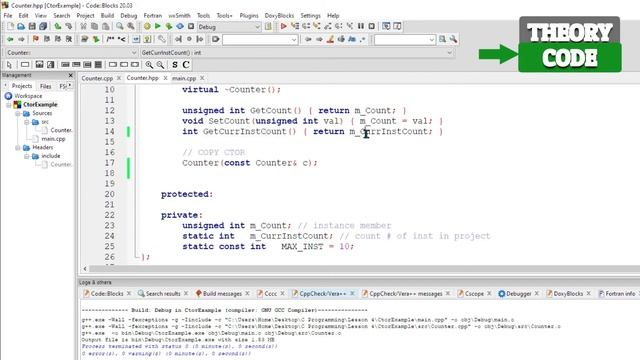This screenshot has width=640, height=360.
Task: Switch to the Search results log tab
Action: click(163, 293)
